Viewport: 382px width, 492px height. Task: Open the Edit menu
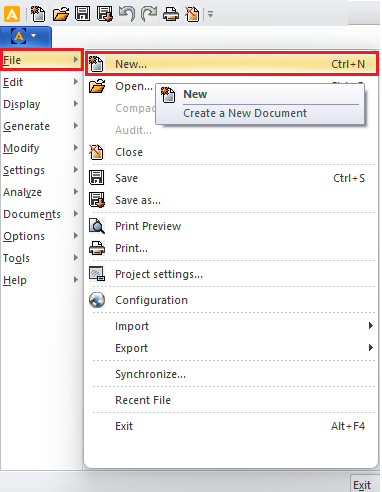point(41,82)
